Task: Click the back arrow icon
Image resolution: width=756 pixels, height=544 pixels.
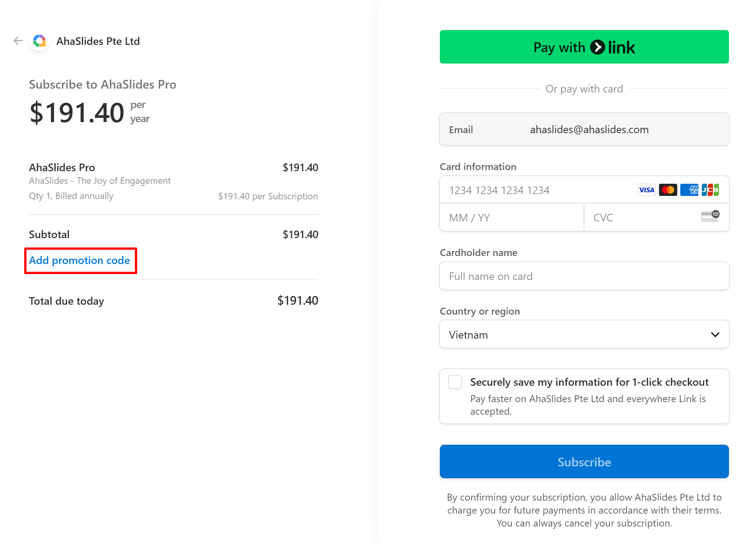Action: [x=18, y=41]
